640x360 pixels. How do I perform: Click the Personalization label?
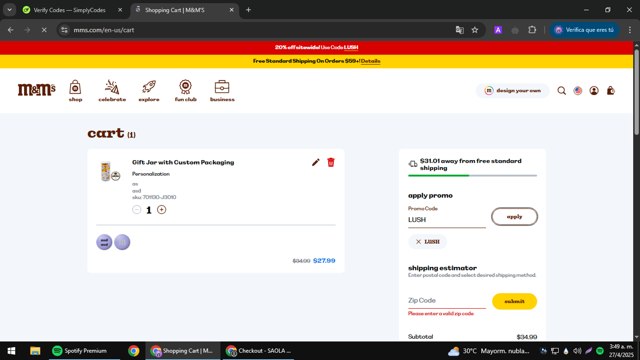151,174
